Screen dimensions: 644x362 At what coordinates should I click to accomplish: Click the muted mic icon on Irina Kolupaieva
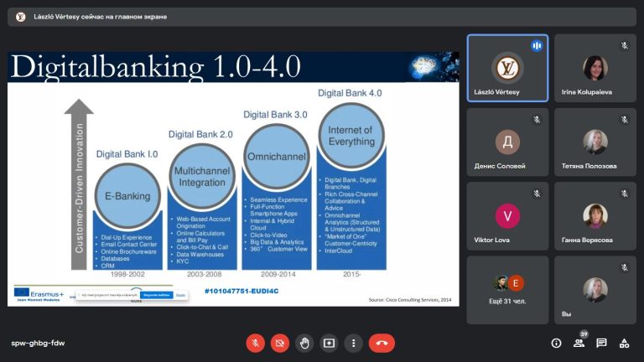coord(624,46)
